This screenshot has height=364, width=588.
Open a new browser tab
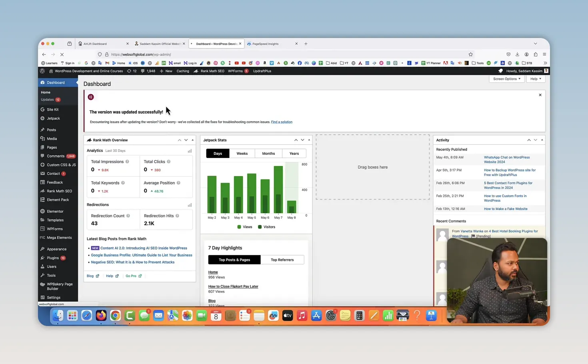coord(306,44)
